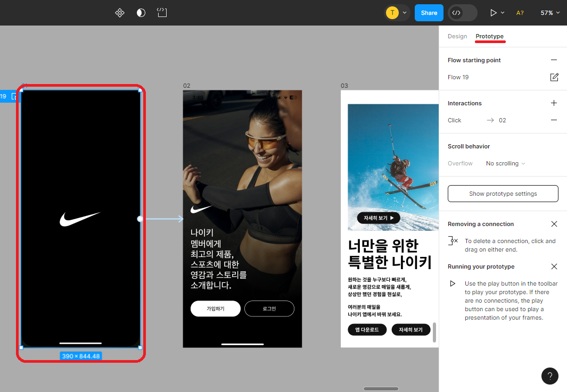Click the dev frame icon in the toolbar
Viewport: 567px width, 392px height.
[x=162, y=13]
